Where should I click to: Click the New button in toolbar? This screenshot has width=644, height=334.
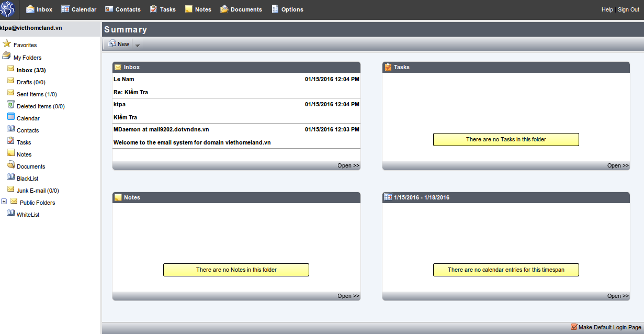coord(118,44)
